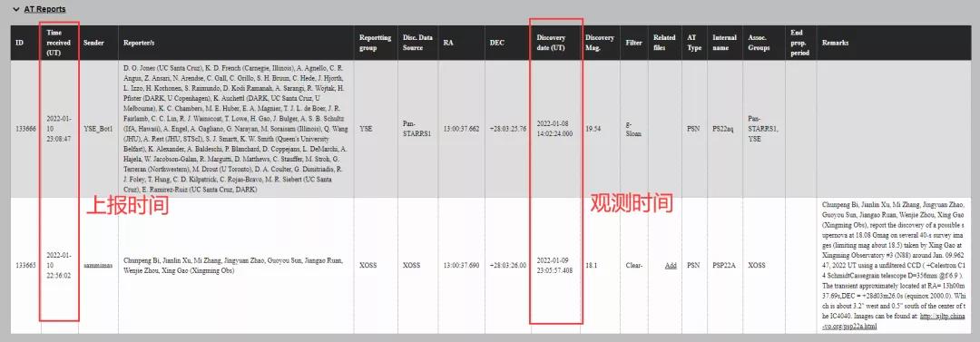Click the Sender column header

93,43
